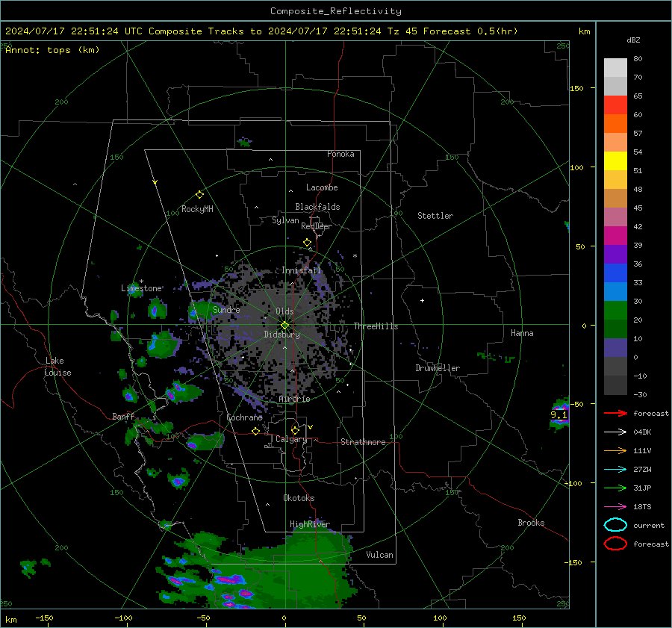Select the white 04DK arrow legend icon
Image resolution: width=672 pixels, height=628 pixels.
click(x=615, y=432)
